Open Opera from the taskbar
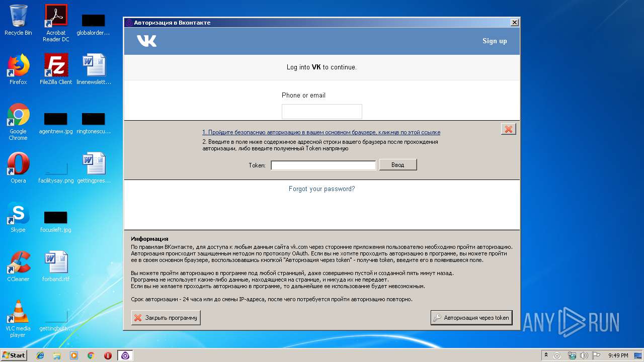 coord(108,355)
